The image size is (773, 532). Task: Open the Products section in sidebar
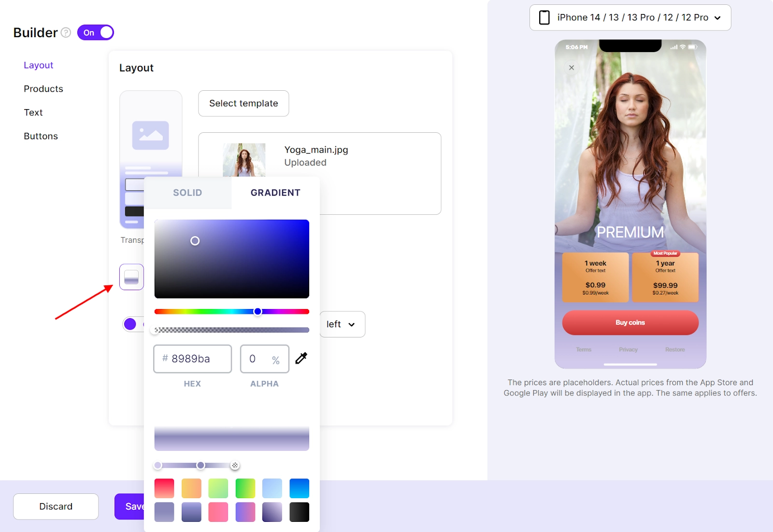click(43, 89)
